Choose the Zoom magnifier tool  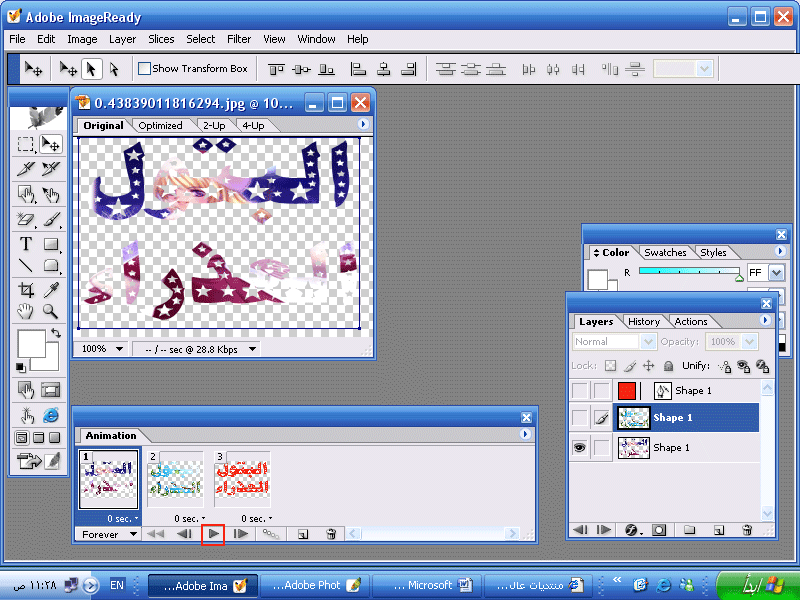click(50, 312)
